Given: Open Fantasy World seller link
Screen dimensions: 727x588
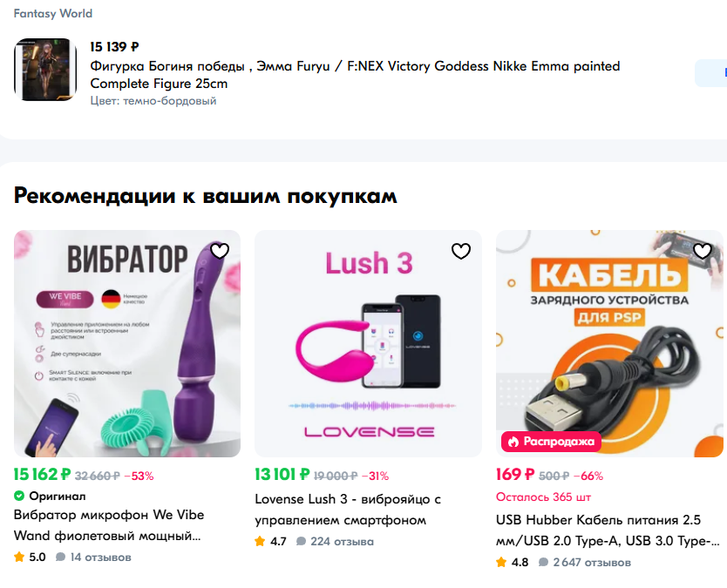Looking at the screenshot, I should (53, 13).
